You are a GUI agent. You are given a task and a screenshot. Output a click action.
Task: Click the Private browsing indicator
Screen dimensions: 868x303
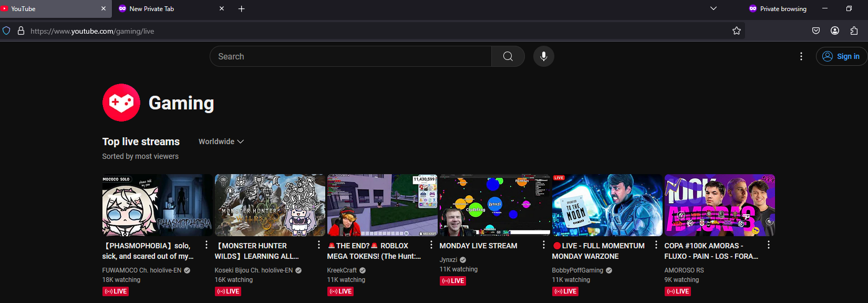[778, 8]
